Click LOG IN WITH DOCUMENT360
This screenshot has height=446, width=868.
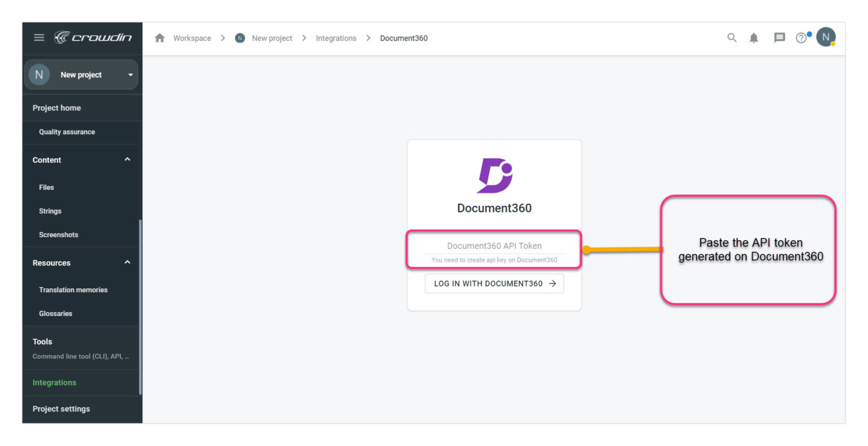[494, 283]
